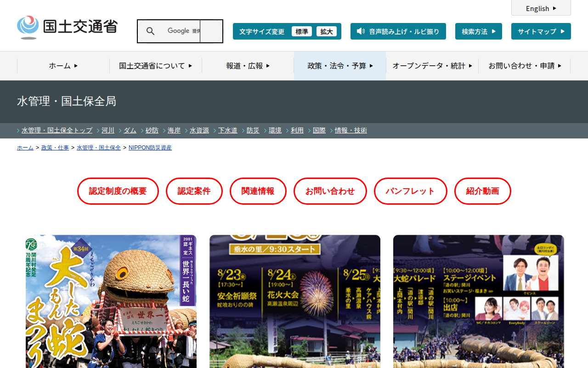Click the search magnifier icon

(x=150, y=31)
